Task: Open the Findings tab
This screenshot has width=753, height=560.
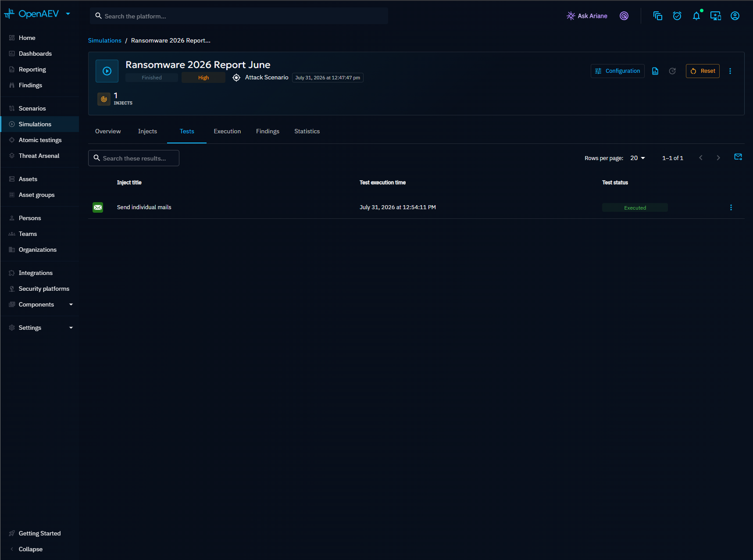Action: [x=268, y=131]
